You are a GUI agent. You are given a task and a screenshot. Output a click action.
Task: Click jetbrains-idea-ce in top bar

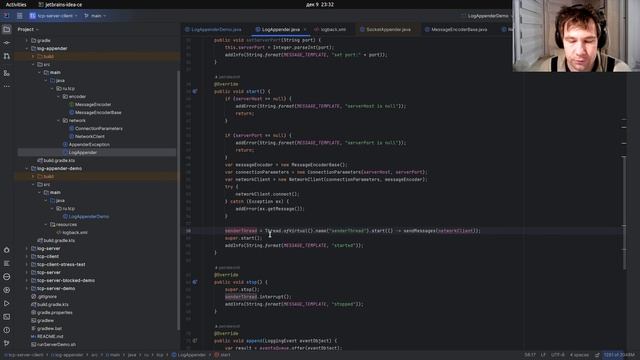click(x=60, y=4)
